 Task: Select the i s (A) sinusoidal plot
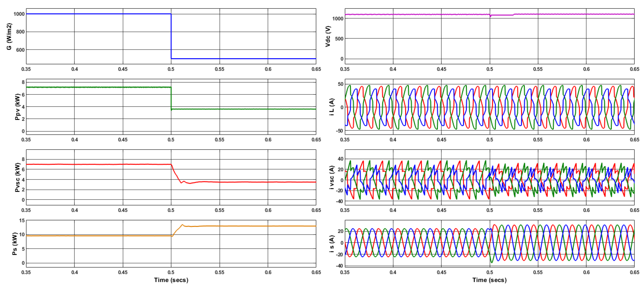[489, 243]
